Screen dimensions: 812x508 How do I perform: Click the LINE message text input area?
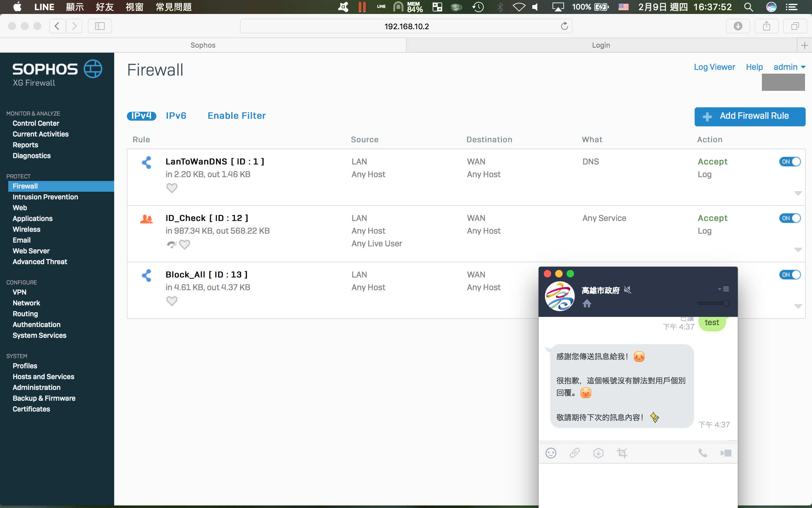point(638,485)
